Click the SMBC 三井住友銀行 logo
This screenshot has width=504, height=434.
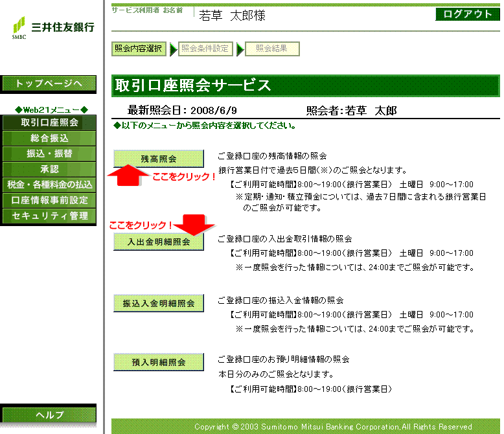[x=53, y=28]
